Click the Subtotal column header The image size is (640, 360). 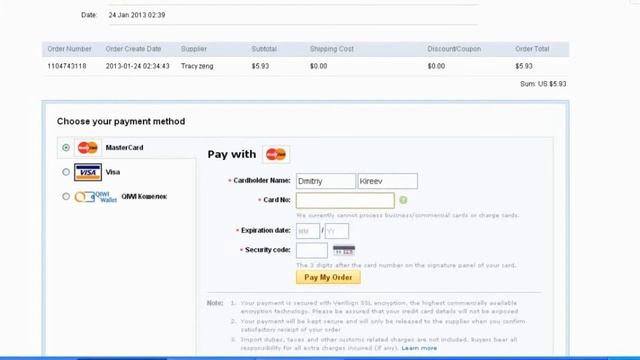tap(264, 49)
